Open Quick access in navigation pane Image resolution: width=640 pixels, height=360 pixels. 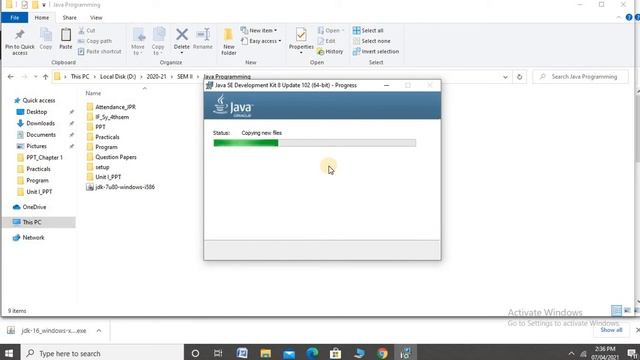point(35,100)
